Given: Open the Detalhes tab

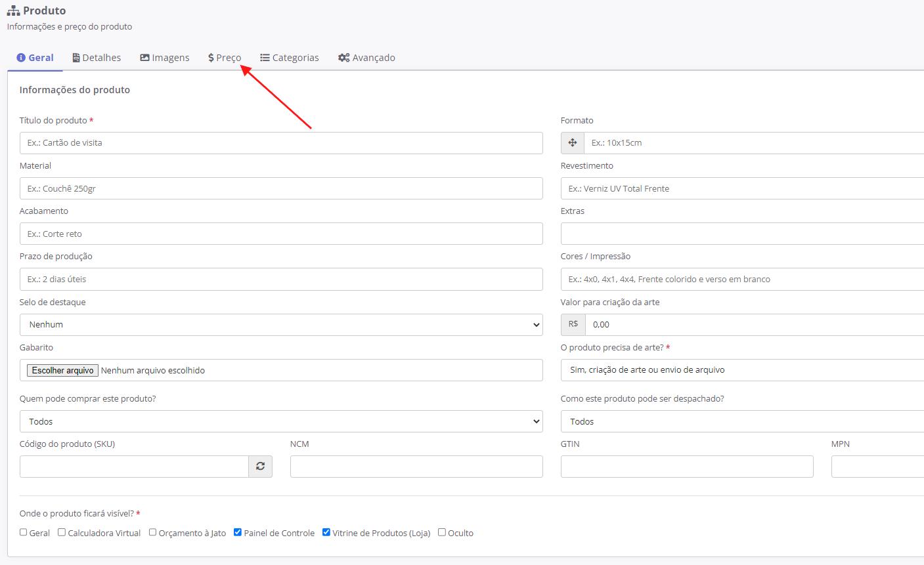Looking at the screenshot, I should tap(97, 58).
